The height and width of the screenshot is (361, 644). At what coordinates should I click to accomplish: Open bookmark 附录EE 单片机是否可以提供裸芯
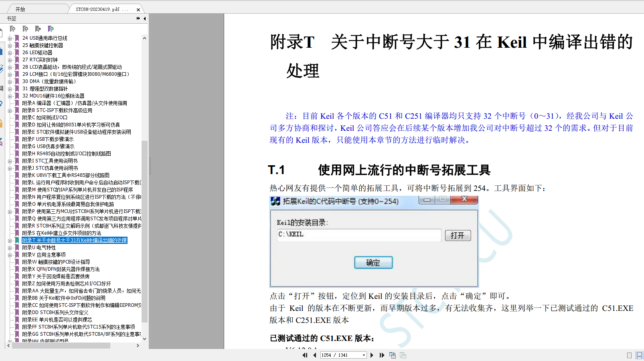(x=57, y=320)
